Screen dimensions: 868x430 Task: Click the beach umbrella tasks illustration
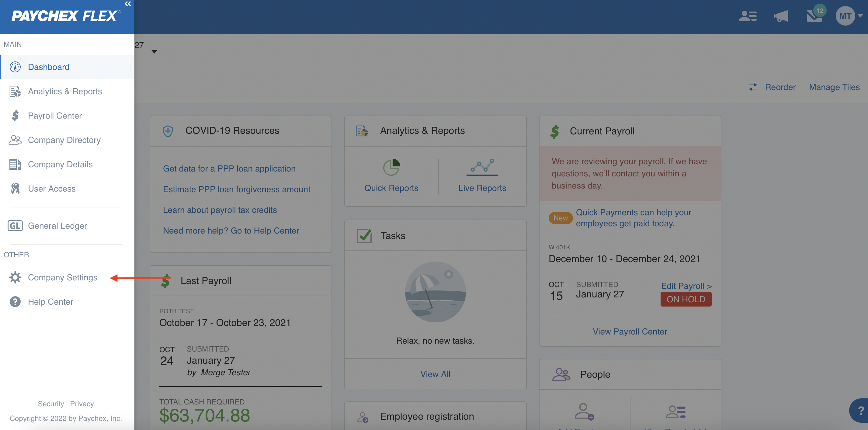[x=435, y=292]
